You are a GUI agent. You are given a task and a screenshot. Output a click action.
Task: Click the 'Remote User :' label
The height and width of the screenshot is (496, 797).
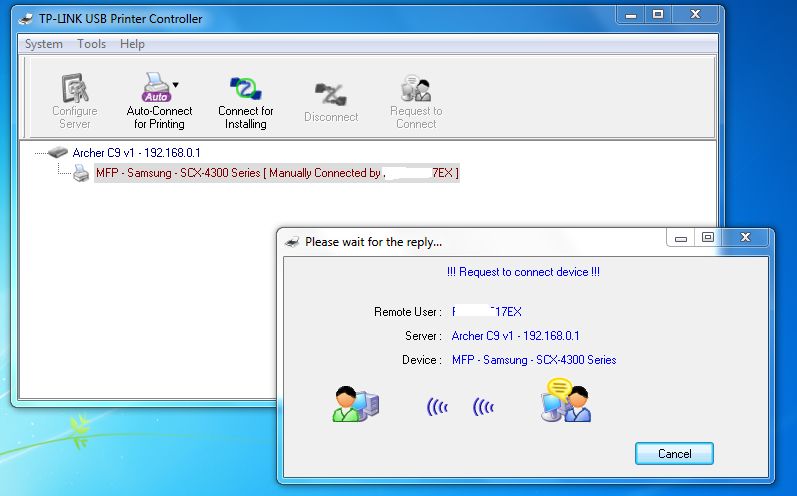click(x=408, y=312)
